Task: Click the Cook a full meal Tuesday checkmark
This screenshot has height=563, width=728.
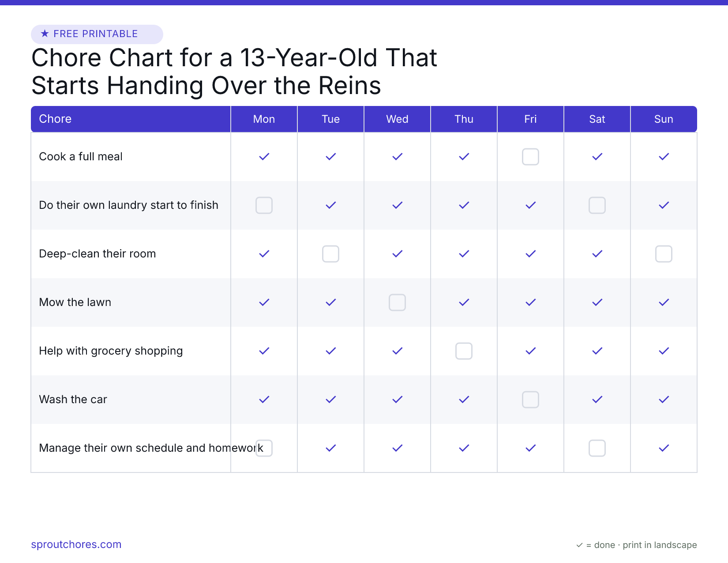Action: (x=330, y=157)
